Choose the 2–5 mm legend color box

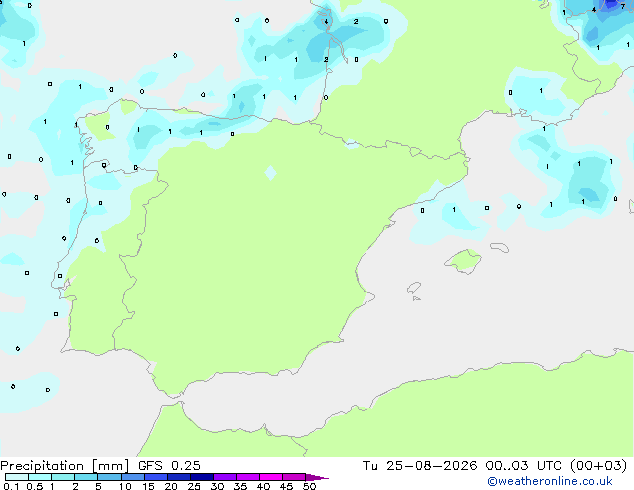click(86, 477)
